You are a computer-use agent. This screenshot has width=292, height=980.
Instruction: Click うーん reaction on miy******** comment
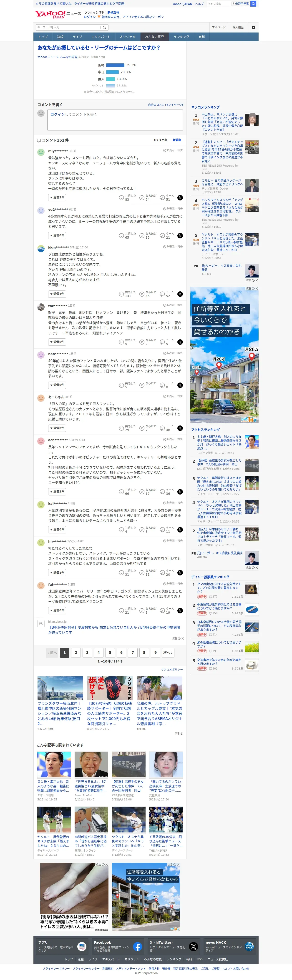pos(168,198)
